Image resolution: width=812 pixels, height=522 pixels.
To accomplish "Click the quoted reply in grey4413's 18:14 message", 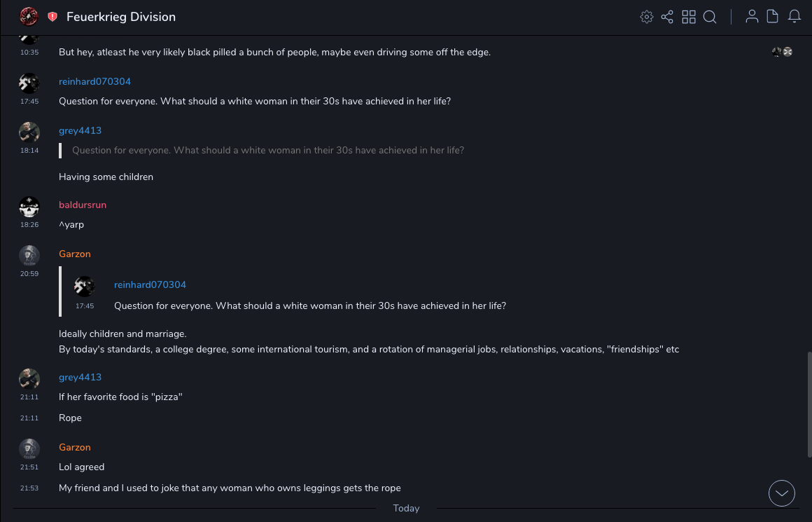I will pyautogui.click(x=267, y=150).
